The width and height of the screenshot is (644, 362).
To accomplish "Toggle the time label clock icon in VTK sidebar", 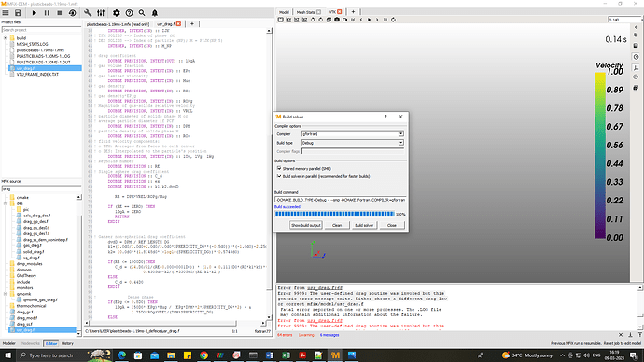I will click(636, 57).
